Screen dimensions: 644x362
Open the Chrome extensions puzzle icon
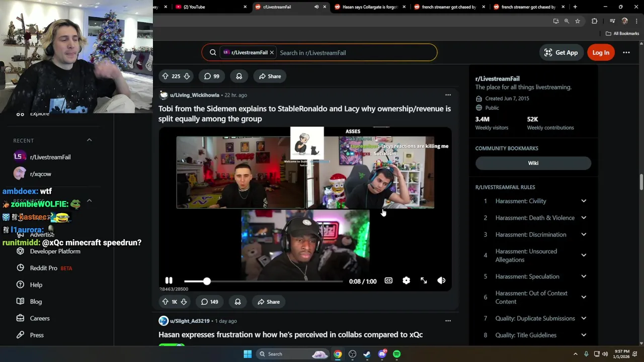coord(595,21)
